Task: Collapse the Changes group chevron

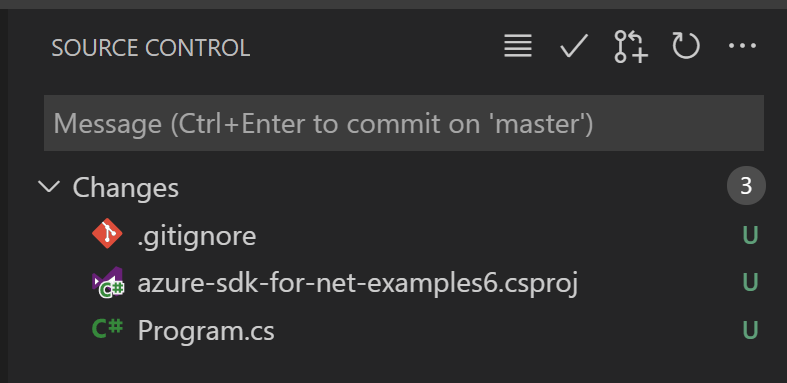Action: pos(49,187)
